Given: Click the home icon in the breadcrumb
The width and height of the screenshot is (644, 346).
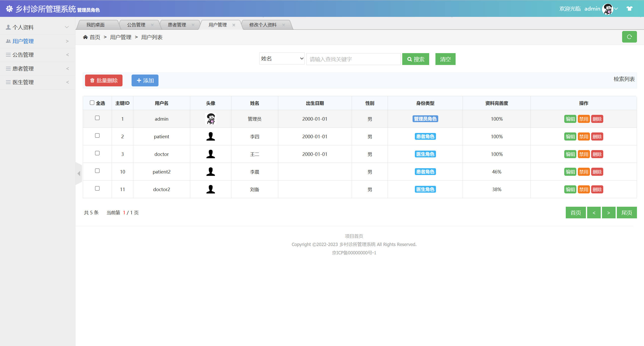Looking at the screenshot, I should point(85,37).
